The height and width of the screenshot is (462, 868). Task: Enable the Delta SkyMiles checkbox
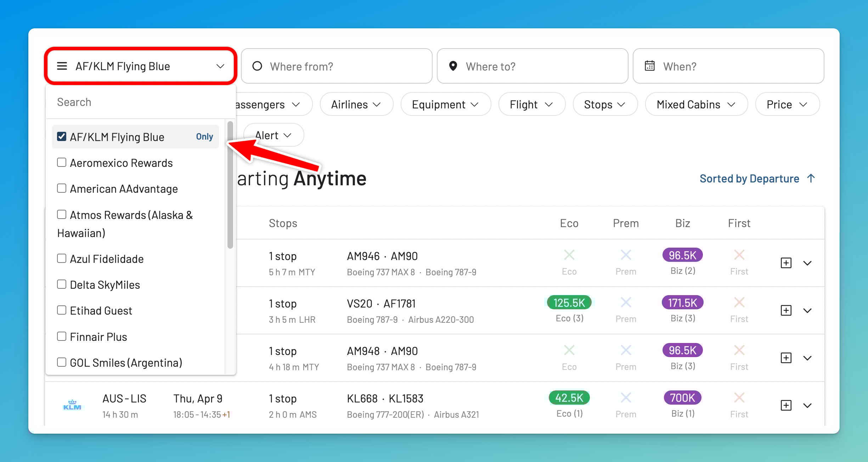click(x=62, y=284)
